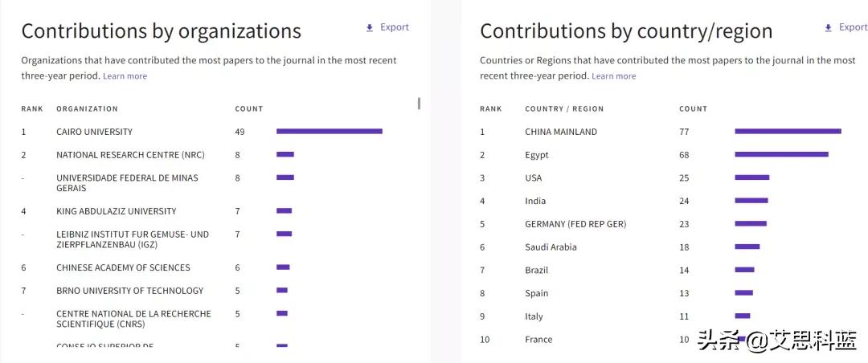Open Learn more link under organizations

coord(125,76)
